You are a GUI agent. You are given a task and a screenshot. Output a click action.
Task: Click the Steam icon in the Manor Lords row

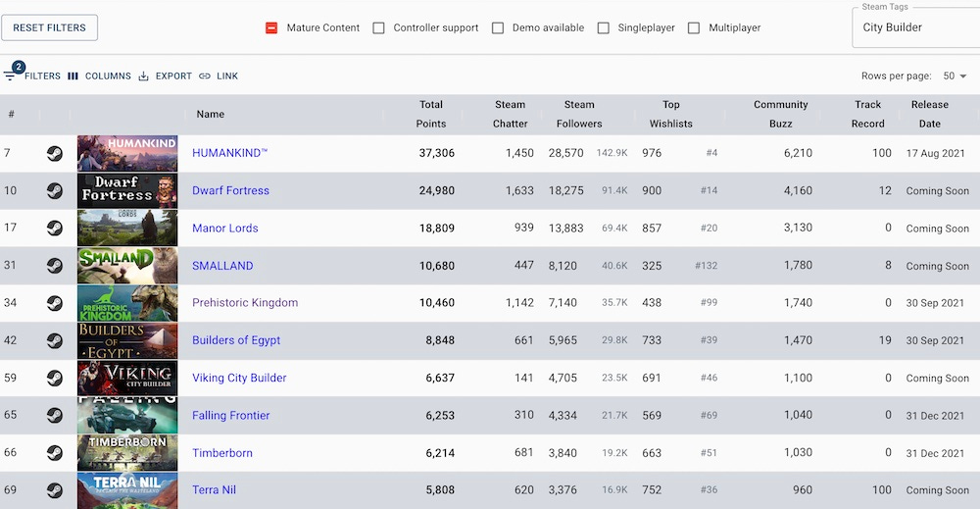(x=55, y=229)
